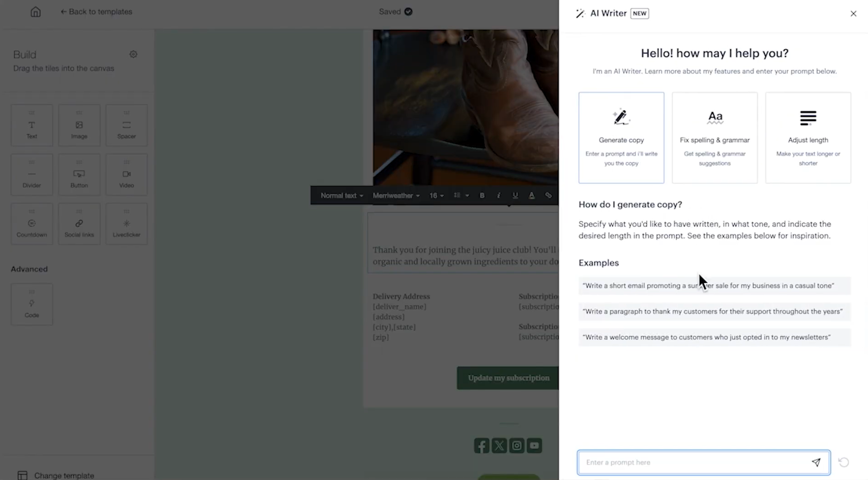This screenshot has height=480, width=868.
Task: Click the reset prompt icon
Action: click(843, 462)
